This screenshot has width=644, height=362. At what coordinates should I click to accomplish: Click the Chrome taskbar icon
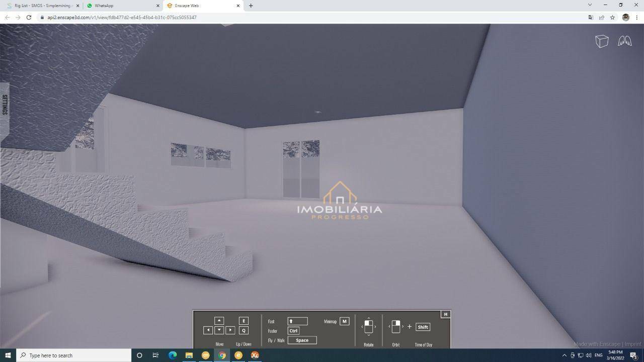pos(222,355)
